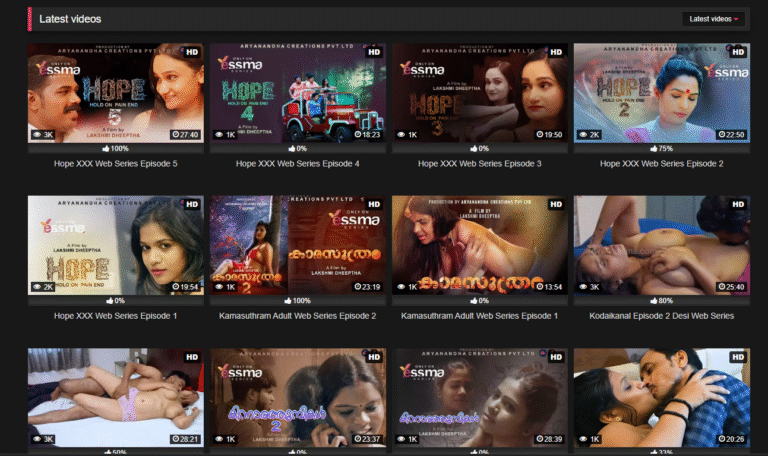Open the Latest videos sort dropdown

(714, 19)
